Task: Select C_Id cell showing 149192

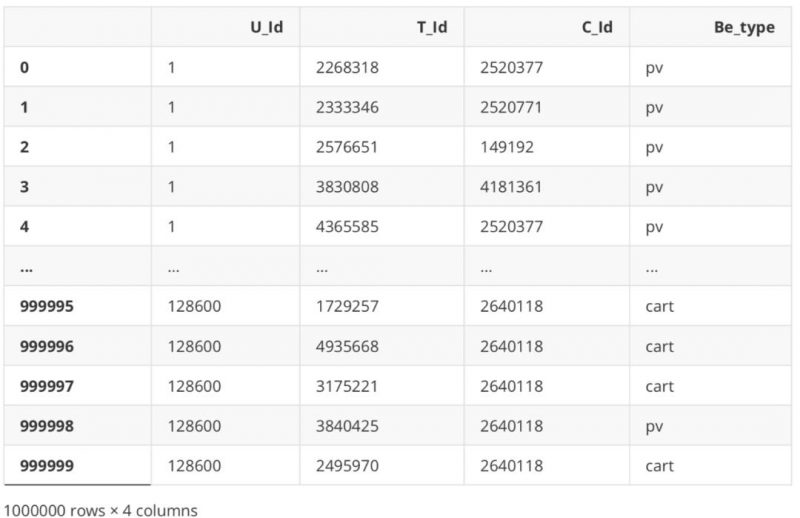Action: click(x=507, y=147)
